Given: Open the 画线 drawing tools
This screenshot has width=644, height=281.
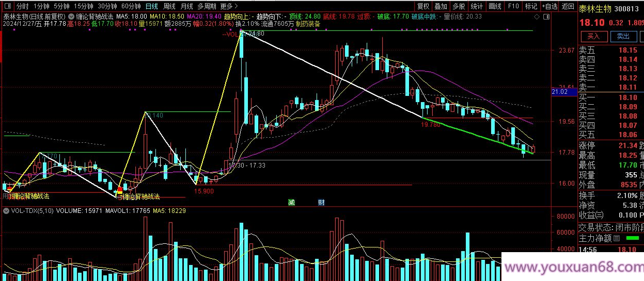Looking at the screenshot, I should coord(495,7).
